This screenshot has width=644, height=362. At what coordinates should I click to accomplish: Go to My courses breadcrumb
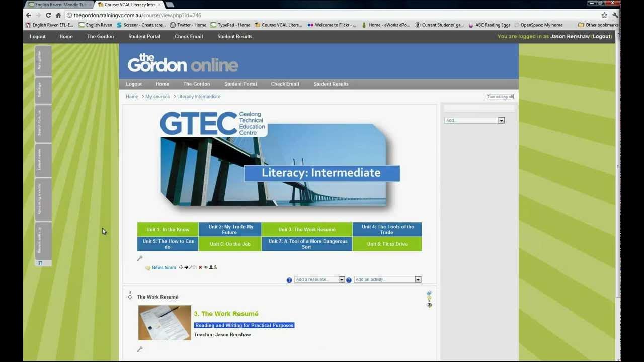(157, 97)
